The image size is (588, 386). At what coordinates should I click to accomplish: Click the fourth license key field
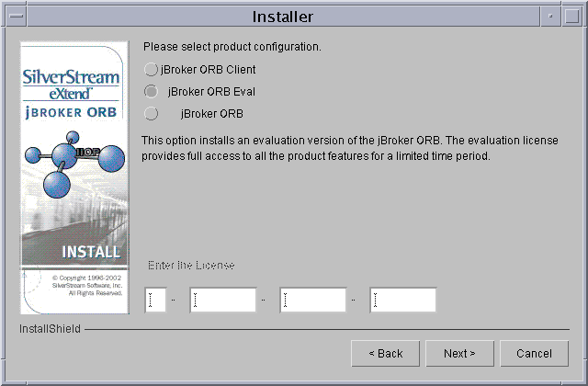coord(402,300)
